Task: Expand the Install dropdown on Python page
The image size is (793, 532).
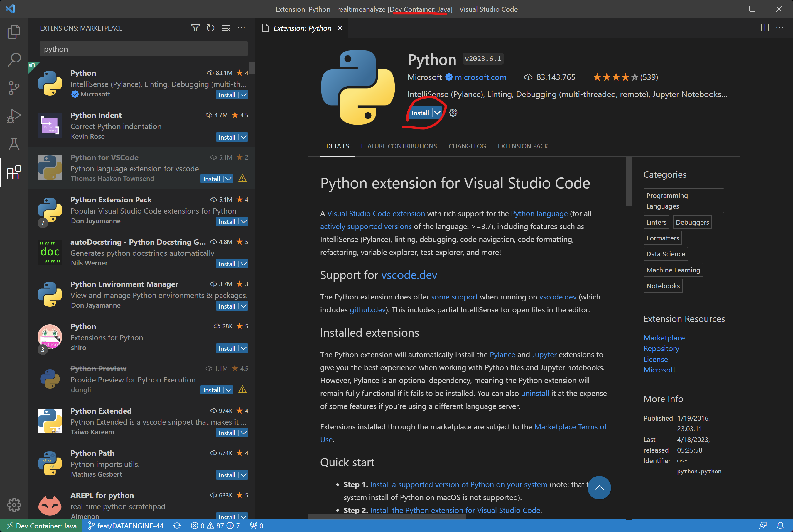Action: [x=437, y=113]
